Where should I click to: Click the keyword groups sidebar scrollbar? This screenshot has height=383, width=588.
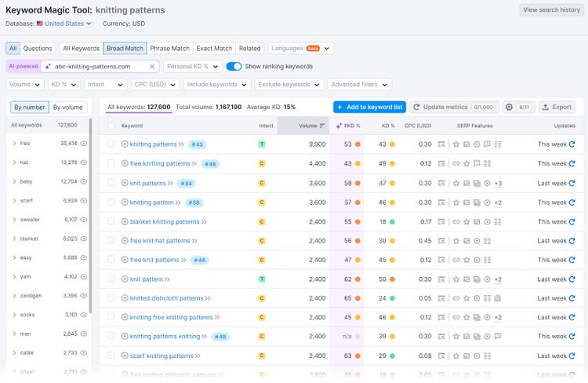click(x=90, y=216)
